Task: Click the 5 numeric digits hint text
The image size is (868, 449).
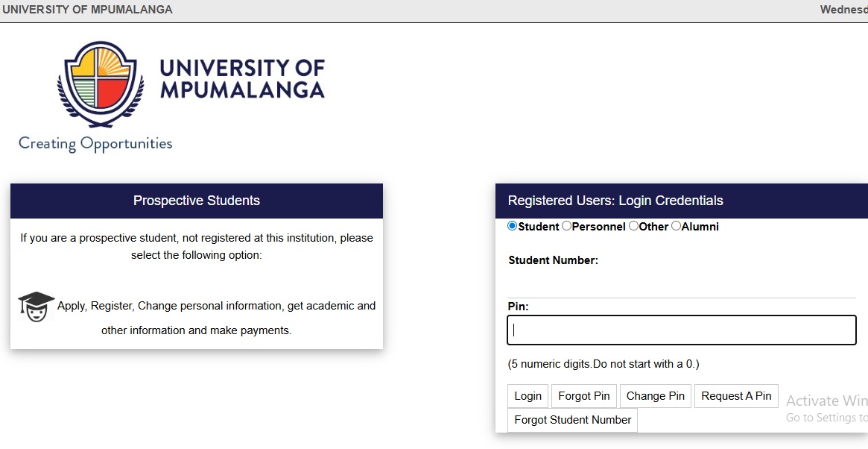Action: click(604, 364)
